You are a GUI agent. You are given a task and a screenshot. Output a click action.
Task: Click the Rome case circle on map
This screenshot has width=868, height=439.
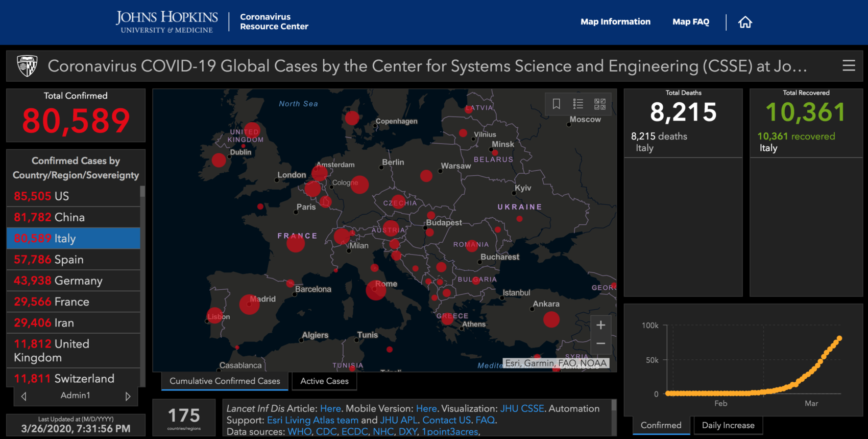[x=376, y=290]
